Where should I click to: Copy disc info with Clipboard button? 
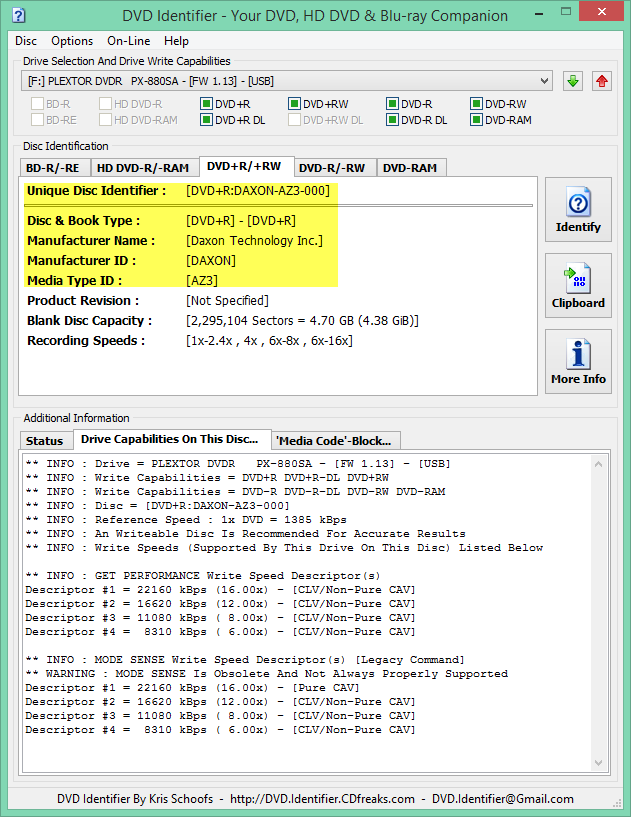point(578,286)
